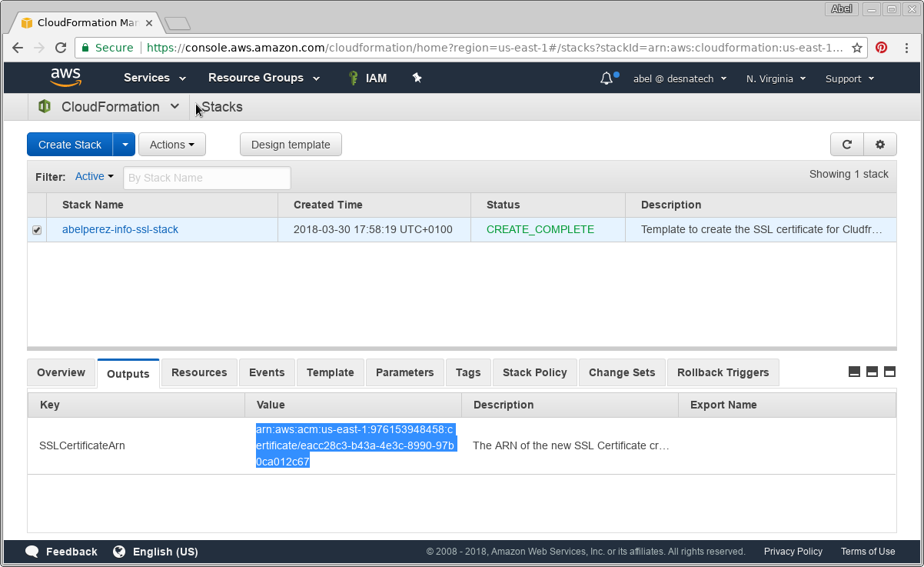The height and width of the screenshot is (567, 924).
Task: Click the Pinterest extension icon
Action: [882, 48]
